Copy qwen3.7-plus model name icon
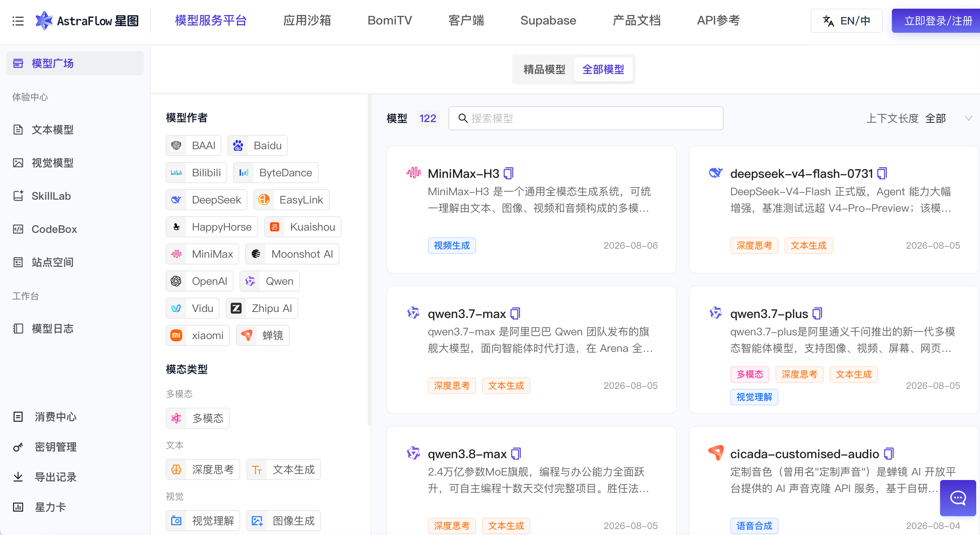This screenshot has height=535, width=980. pos(817,313)
